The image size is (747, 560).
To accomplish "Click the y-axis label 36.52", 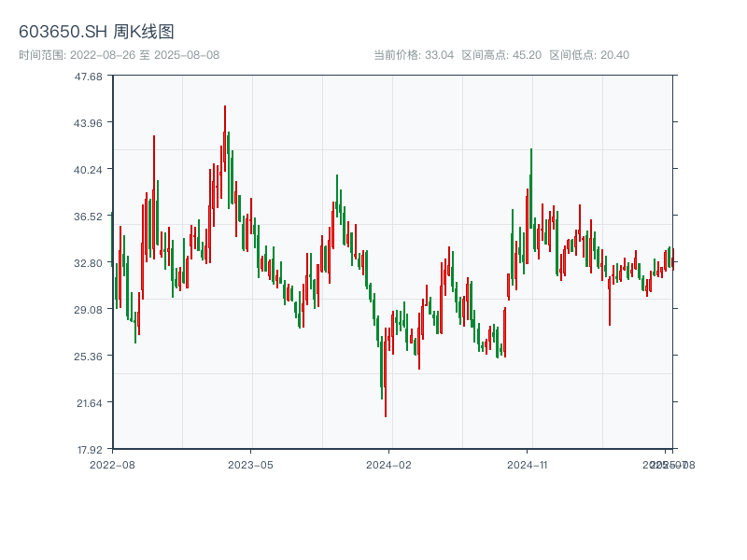I will (x=88, y=217).
